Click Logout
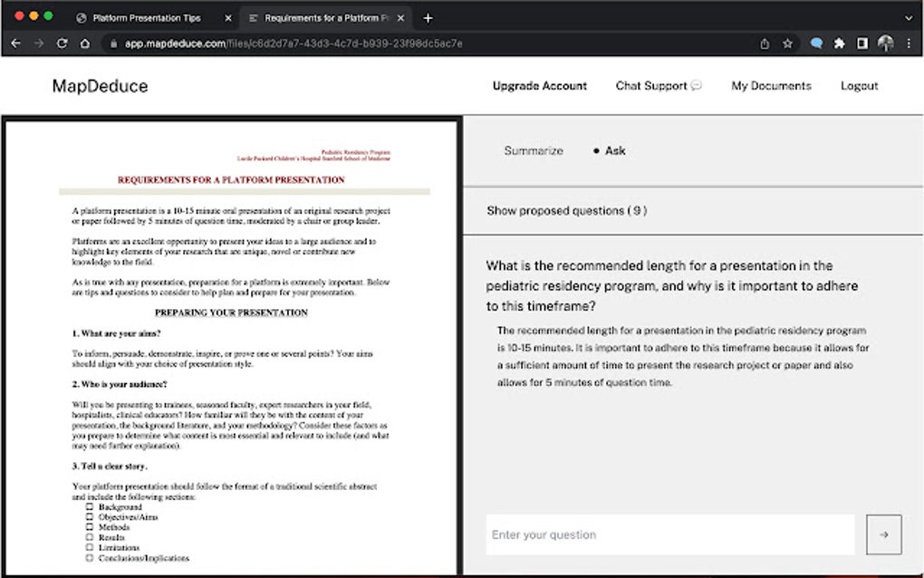 click(859, 85)
